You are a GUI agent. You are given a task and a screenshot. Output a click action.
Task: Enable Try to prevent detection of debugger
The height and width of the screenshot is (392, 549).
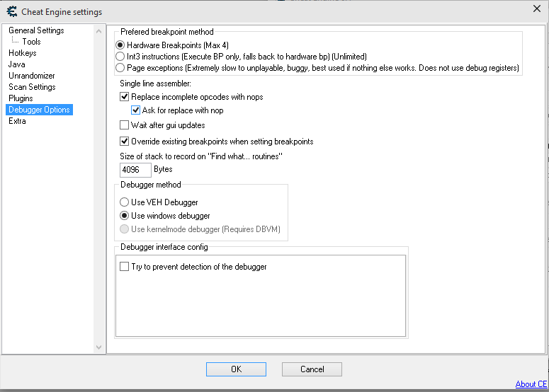125,267
